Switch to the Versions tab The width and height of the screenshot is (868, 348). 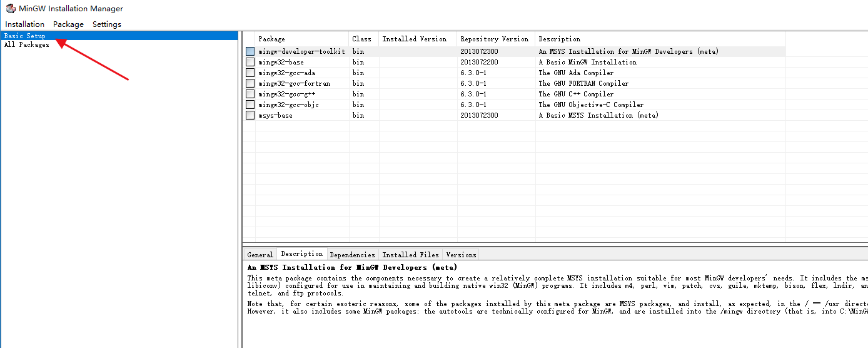462,255
